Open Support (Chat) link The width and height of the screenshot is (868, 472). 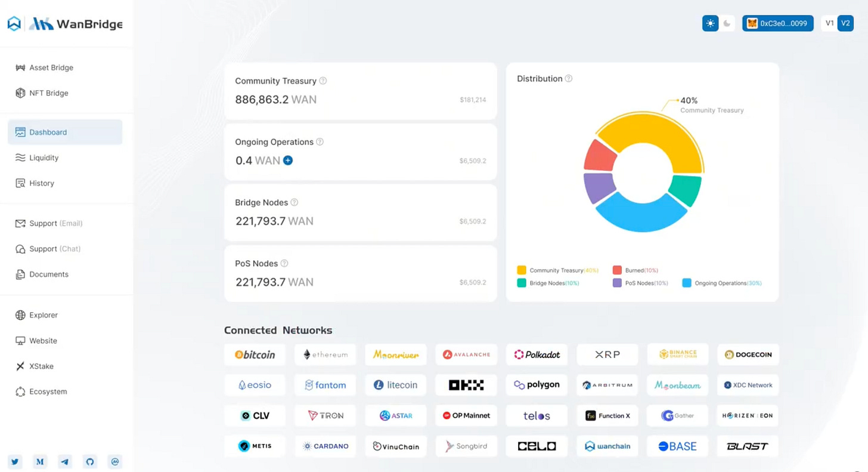[64, 249]
